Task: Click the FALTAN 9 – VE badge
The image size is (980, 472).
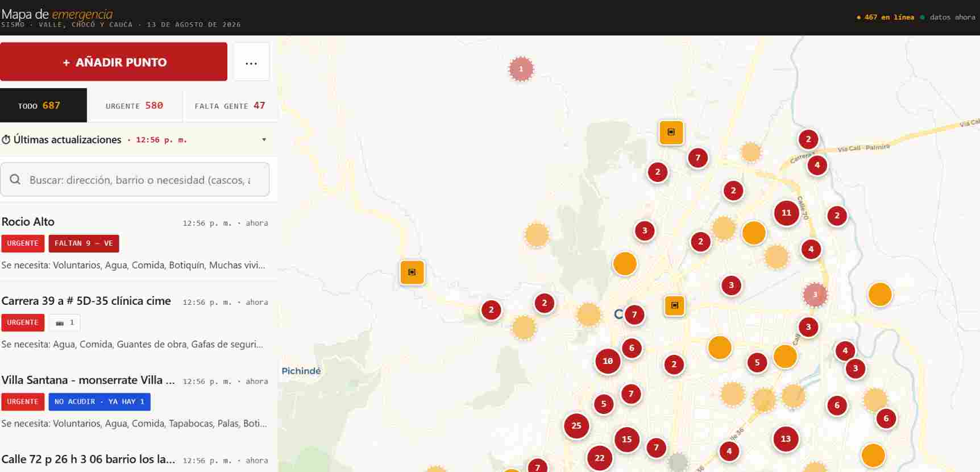Action: click(84, 243)
